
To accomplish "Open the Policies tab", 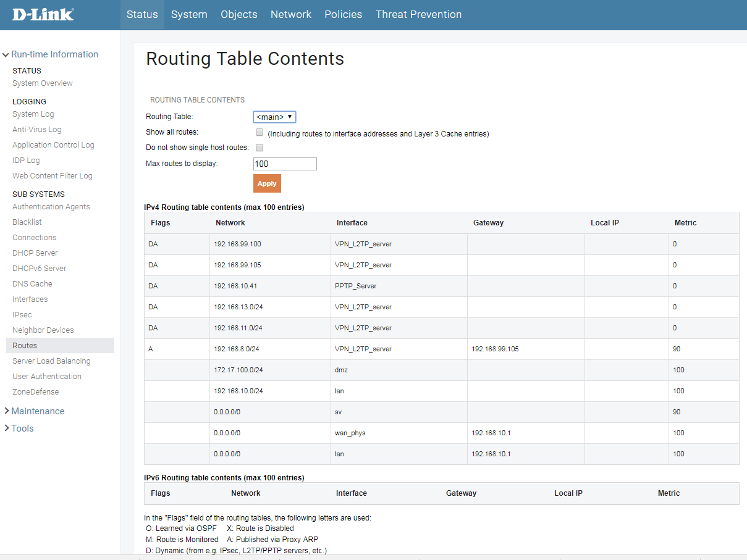I will 343,14.
